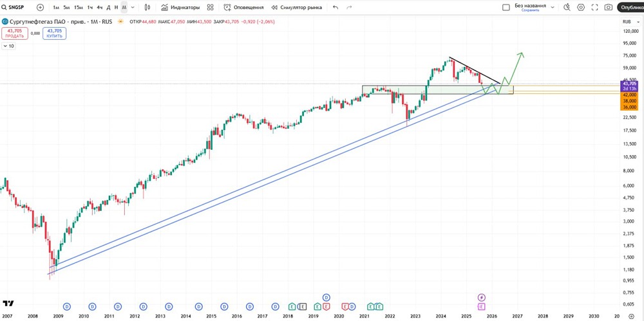
Task: Click the orange 36,000 price level label
Action: click(630, 107)
